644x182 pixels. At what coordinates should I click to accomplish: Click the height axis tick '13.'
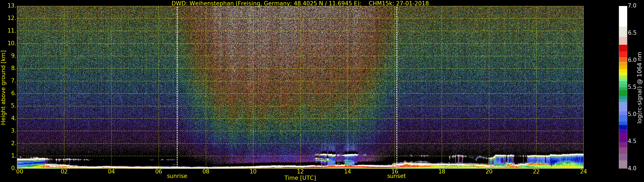click(x=12, y=6)
